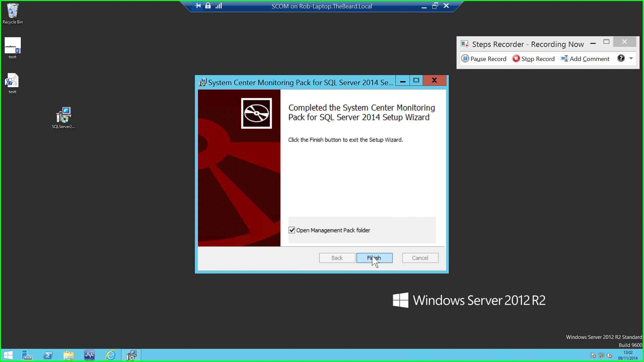Launch PowerShell from the taskbar
Screen dimensions: 644x362
(x=48, y=355)
